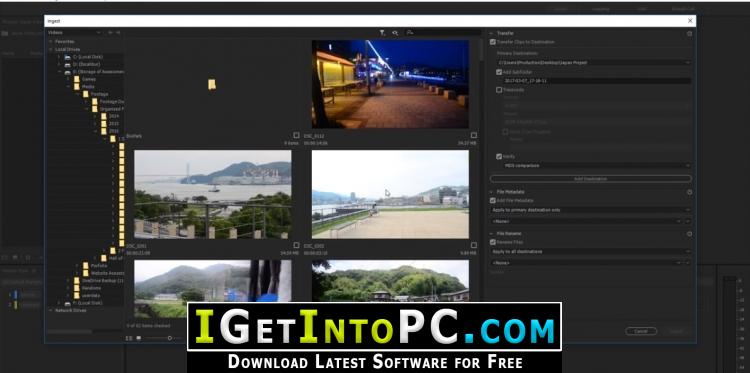Click the back arrow beside the Videos dropdown
The width and height of the screenshot is (750, 373).
click(x=110, y=33)
